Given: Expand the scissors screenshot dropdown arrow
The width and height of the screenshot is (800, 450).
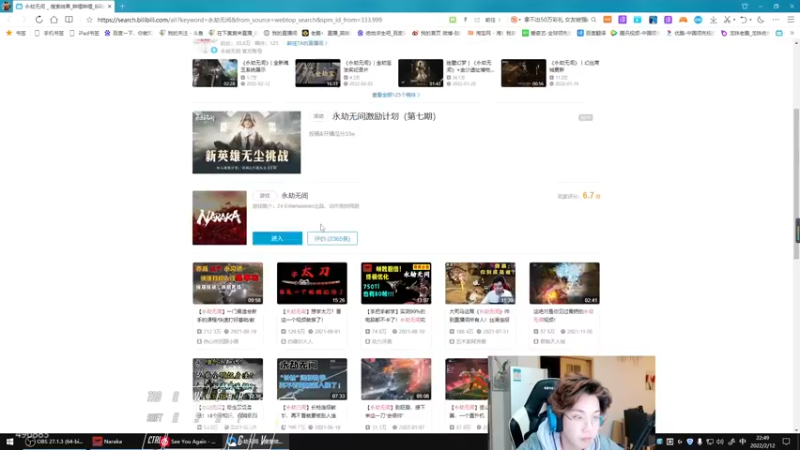Looking at the screenshot, I should 734,20.
